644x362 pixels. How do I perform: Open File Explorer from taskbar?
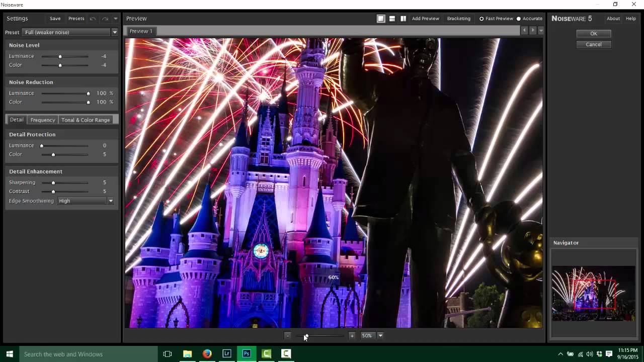click(187, 354)
